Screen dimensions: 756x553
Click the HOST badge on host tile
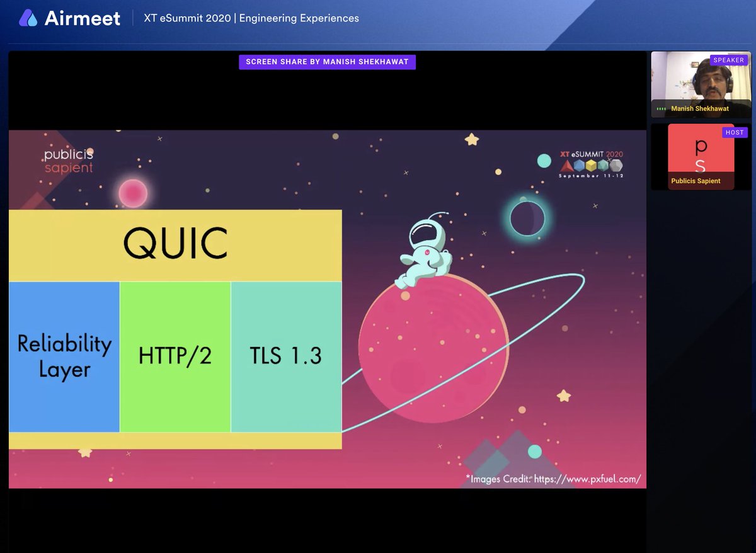[735, 132]
